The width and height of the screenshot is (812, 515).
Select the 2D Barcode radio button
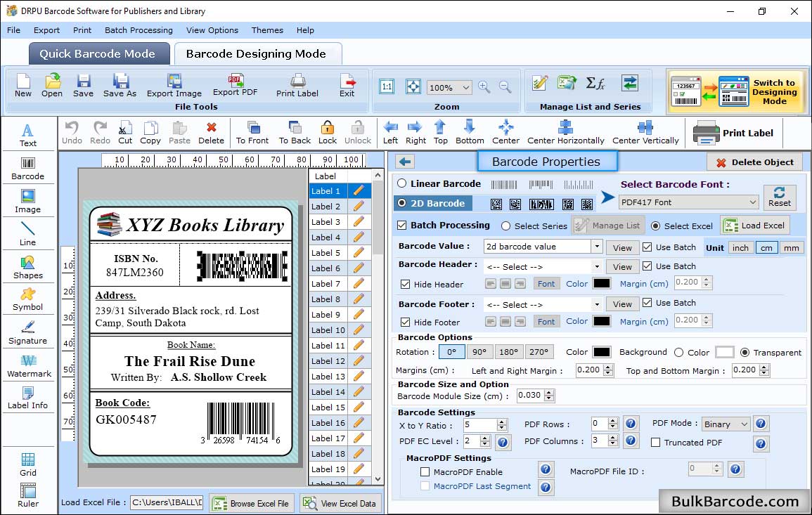[x=402, y=203]
